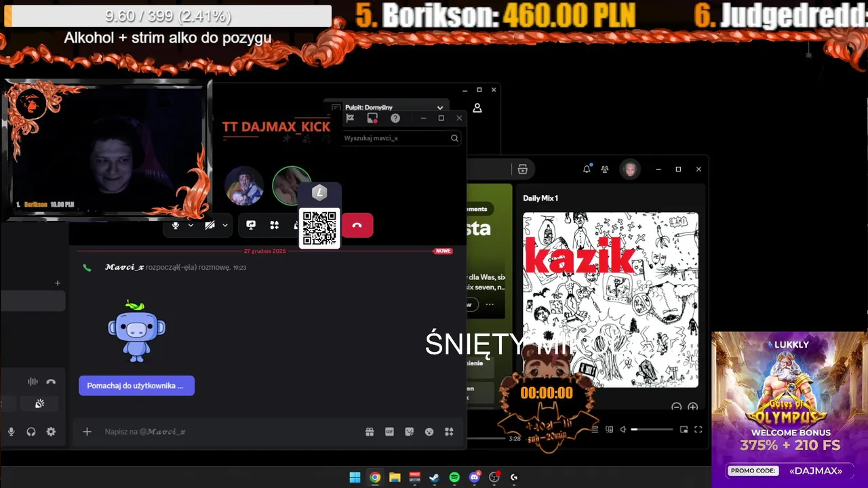The width and height of the screenshot is (868, 488).
Task: Adjust the Spotify volume slider
Action: 652,430
